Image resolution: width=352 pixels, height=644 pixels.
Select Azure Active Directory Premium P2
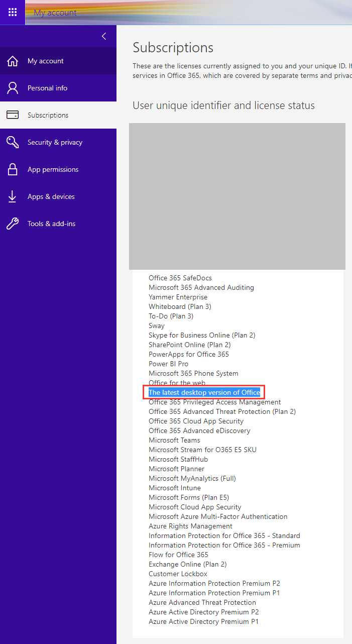(x=204, y=612)
